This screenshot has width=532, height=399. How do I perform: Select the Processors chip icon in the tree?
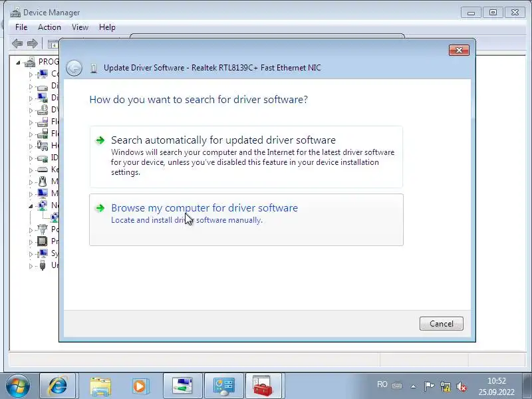[x=43, y=241]
